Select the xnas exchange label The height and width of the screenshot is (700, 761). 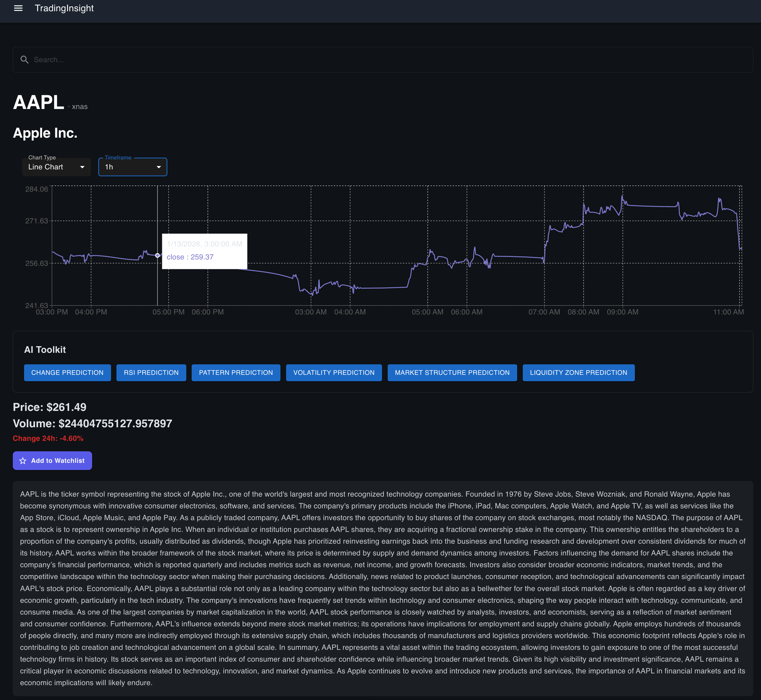click(80, 106)
